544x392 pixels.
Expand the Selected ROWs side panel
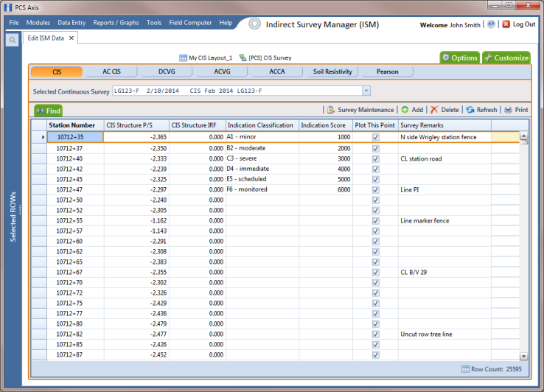coord(13,217)
